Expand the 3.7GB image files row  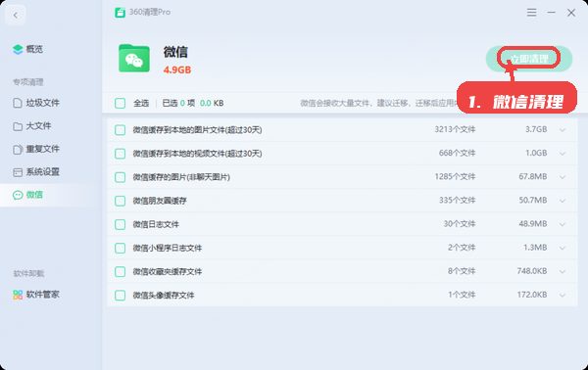coord(563,130)
